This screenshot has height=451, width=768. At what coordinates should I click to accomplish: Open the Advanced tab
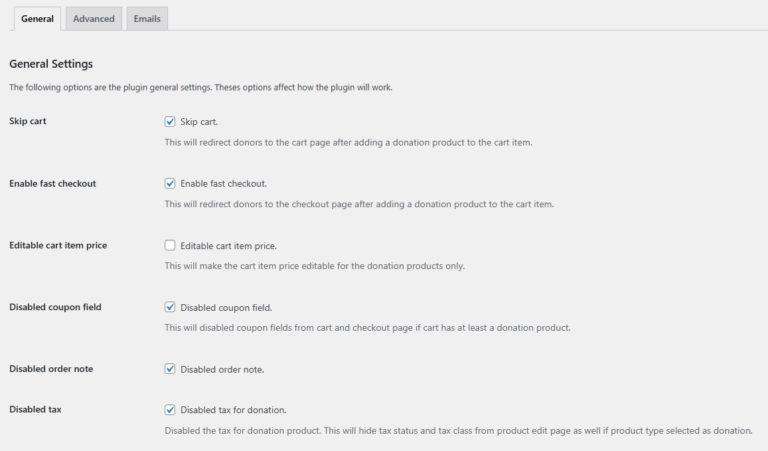point(94,19)
